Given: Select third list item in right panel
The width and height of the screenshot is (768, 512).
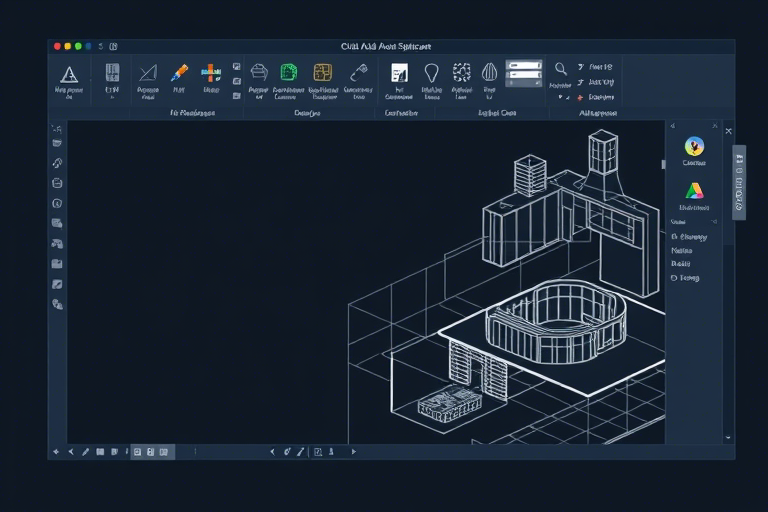Looking at the screenshot, I should click(x=680, y=264).
